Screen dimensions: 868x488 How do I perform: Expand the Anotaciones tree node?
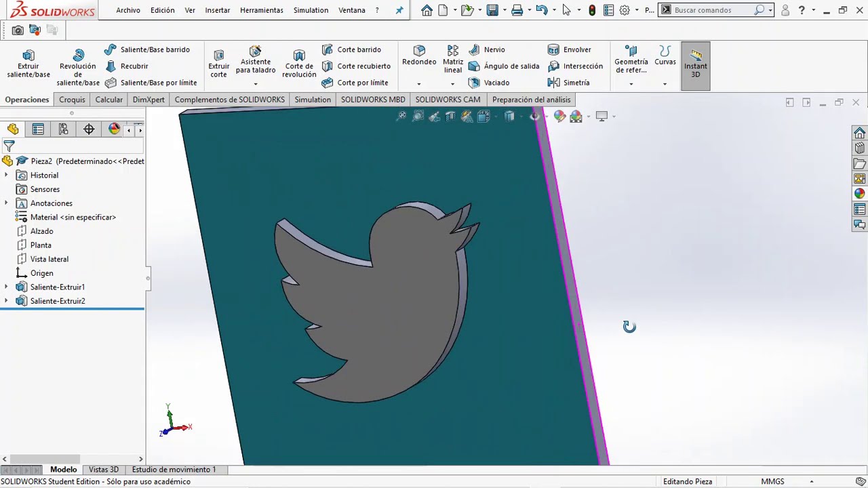coord(6,203)
